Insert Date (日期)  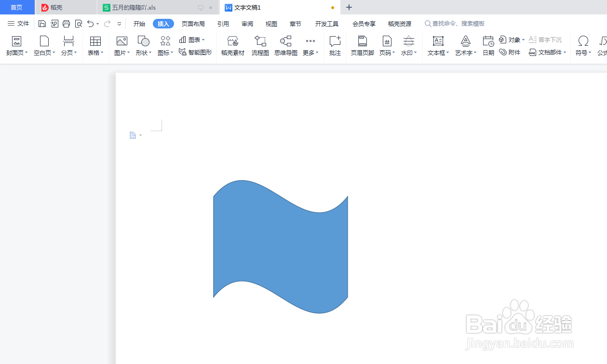[488, 46]
